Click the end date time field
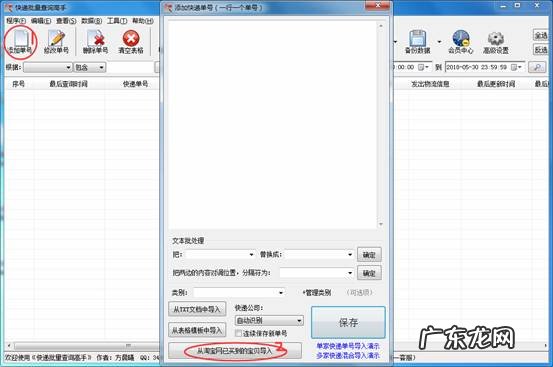553x367 pixels. 485,67
